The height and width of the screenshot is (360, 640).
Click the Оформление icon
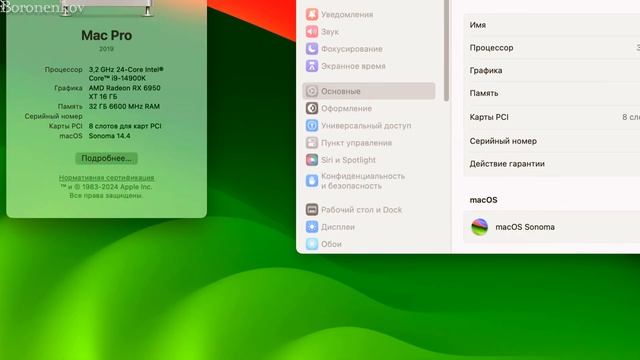pyautogui.click(x=312, y=108)
